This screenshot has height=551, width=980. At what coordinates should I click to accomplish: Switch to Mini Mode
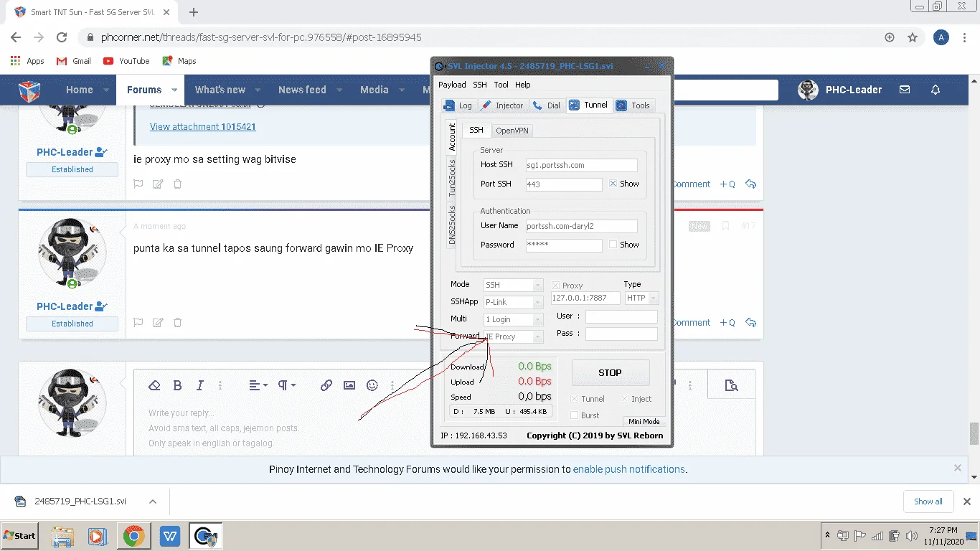pyautogui.click(x=644, y=422)
